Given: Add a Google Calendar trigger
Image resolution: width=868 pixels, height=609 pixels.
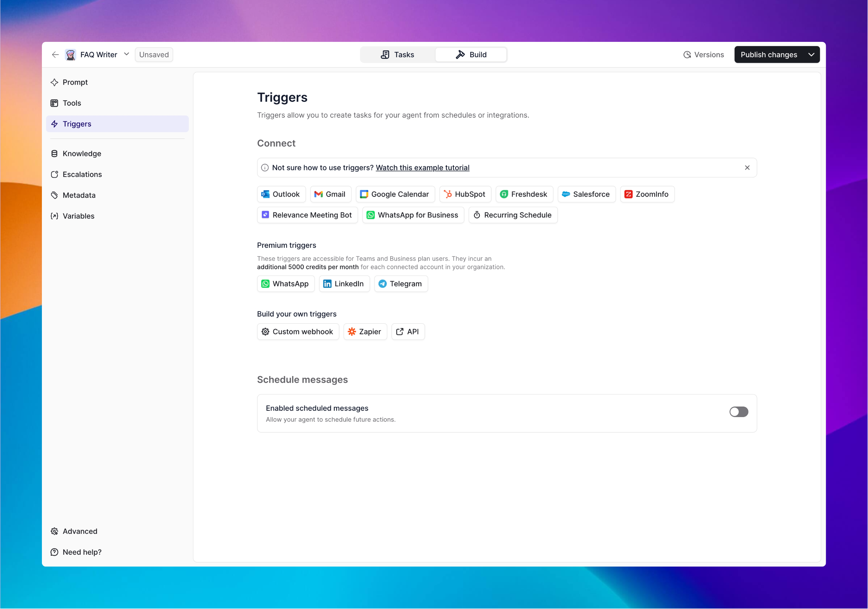Looking at the screenshot, I should (395, 194).
